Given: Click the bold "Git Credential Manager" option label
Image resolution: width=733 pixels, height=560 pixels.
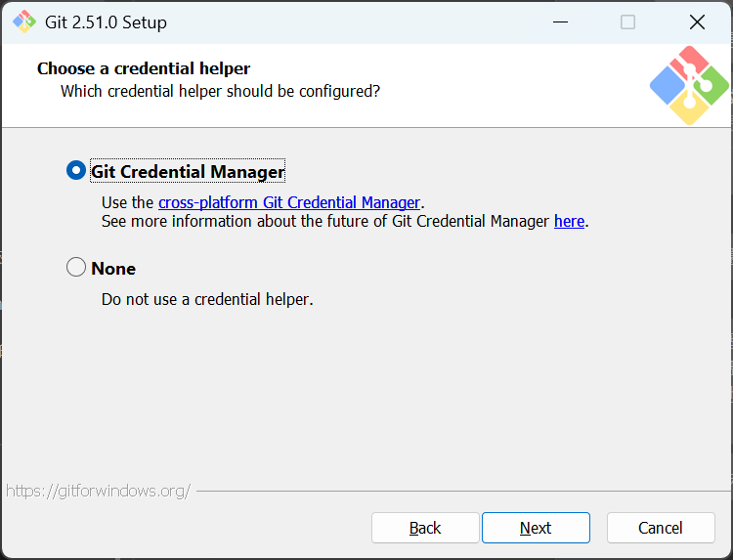Looking at the screenshot, I should (188, 172).
